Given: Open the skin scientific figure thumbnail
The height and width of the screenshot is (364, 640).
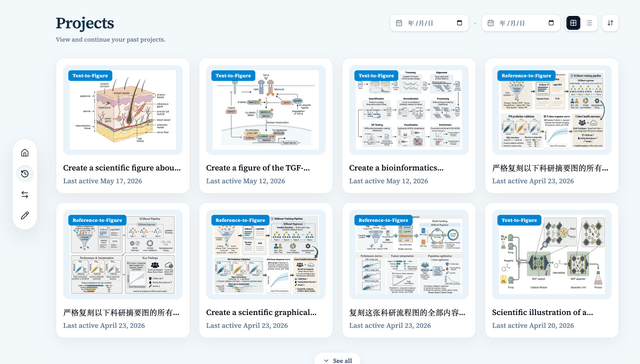Looking at the screenshot, I should tap(123, 110).
